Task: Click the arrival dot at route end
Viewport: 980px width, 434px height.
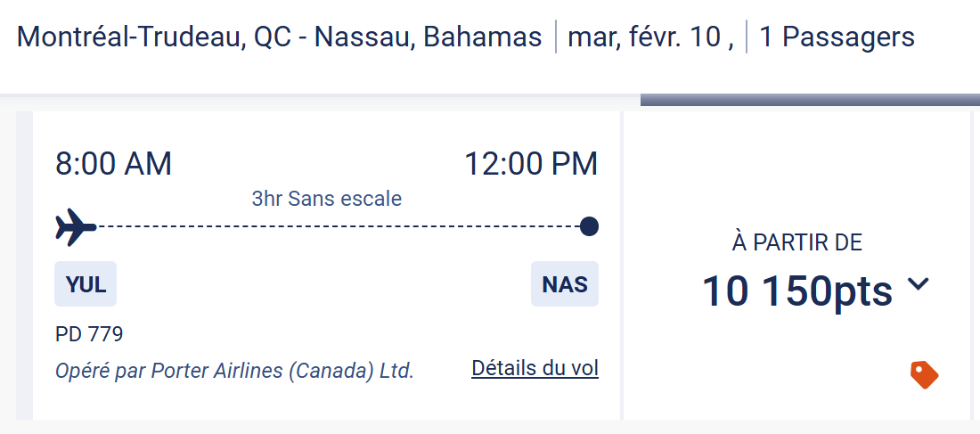Action: pyautogui.click(x=588, y=227)
